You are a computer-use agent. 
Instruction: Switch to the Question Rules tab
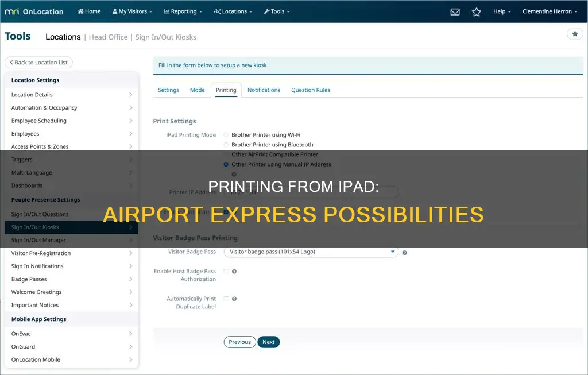tap(311, 90)
